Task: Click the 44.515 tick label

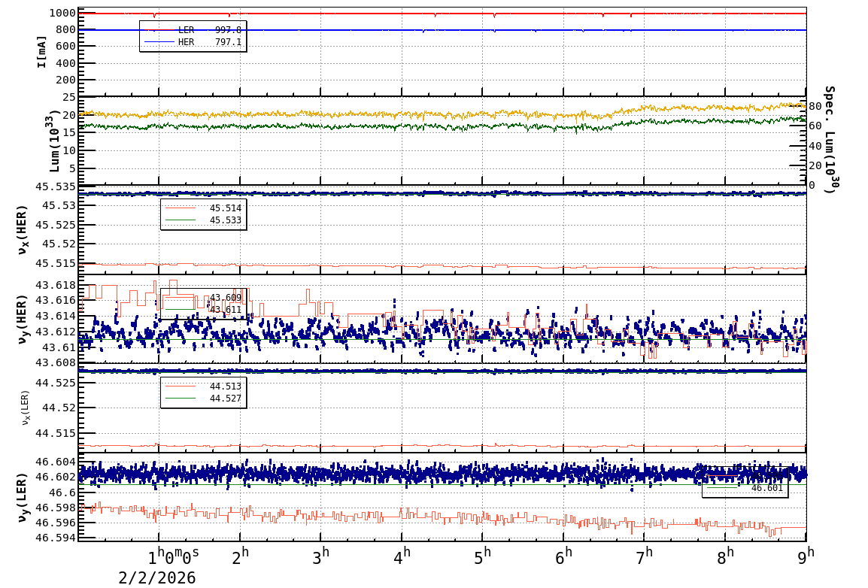Action: (x=56, y=433)
